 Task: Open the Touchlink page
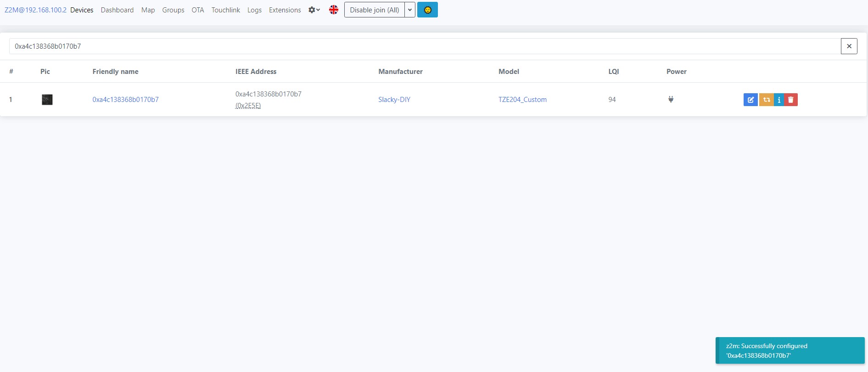click(225, 10)
